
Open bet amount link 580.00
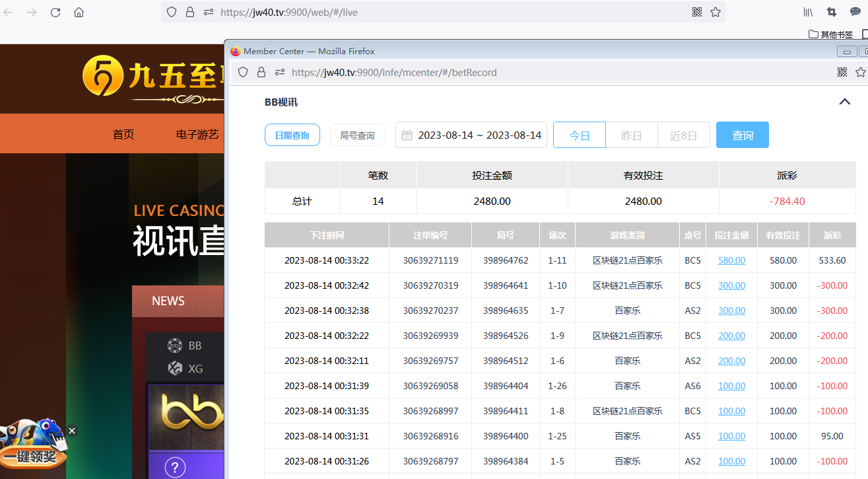[x=731, y=260]
